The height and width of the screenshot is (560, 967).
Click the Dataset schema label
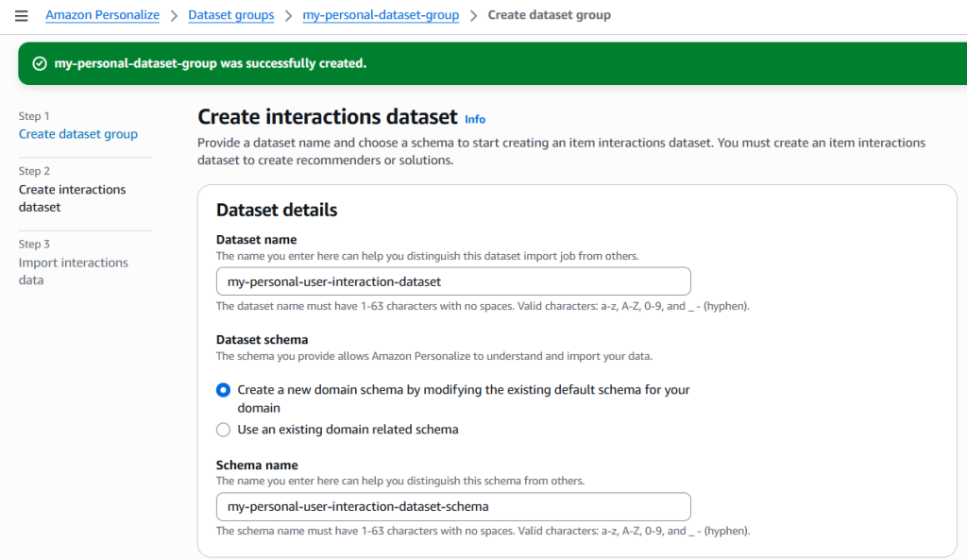pyautogui.click(x=263, y=339)
